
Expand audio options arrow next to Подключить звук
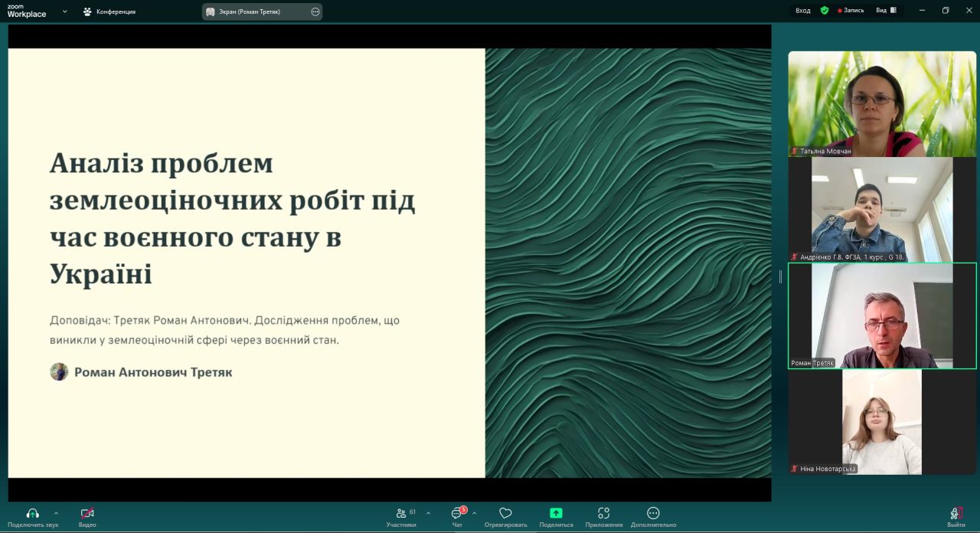[56, 513]
